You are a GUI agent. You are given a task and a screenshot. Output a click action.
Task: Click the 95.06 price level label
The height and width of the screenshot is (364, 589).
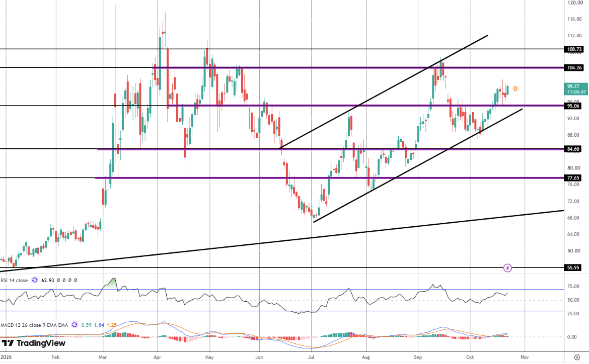pos(573,106)
